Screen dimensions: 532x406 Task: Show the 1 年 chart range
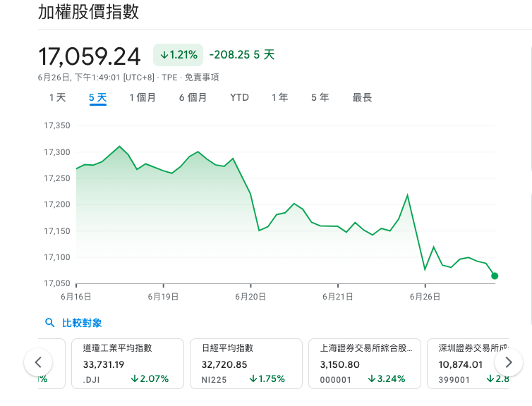pyautogui.click(x=279, y=97)
